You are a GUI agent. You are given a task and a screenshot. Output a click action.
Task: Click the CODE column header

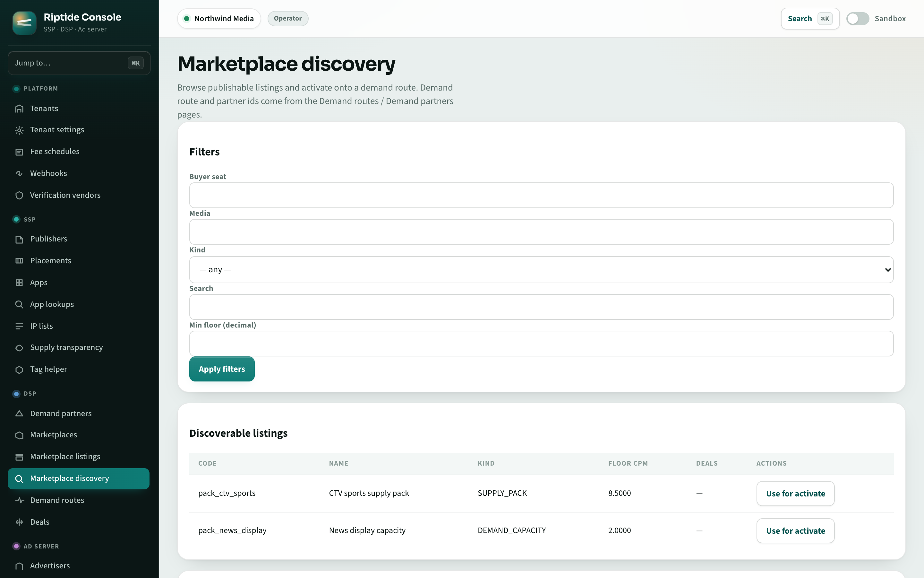coord(207,463)
